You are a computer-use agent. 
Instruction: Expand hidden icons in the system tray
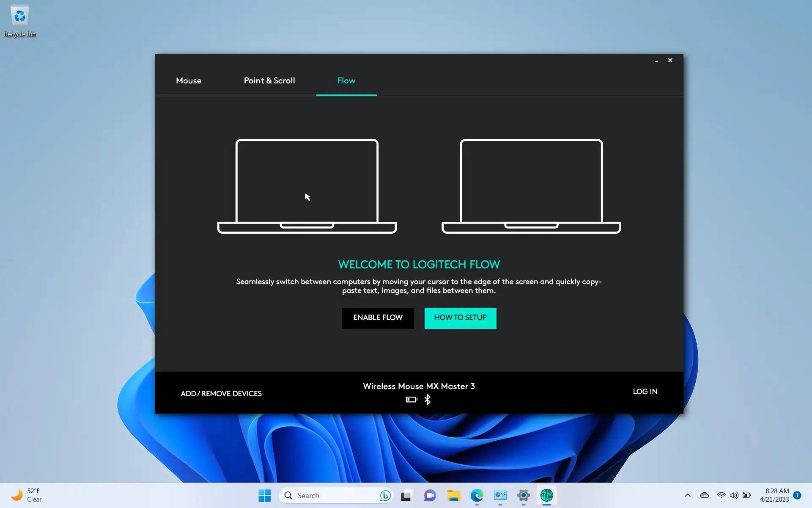687,495
